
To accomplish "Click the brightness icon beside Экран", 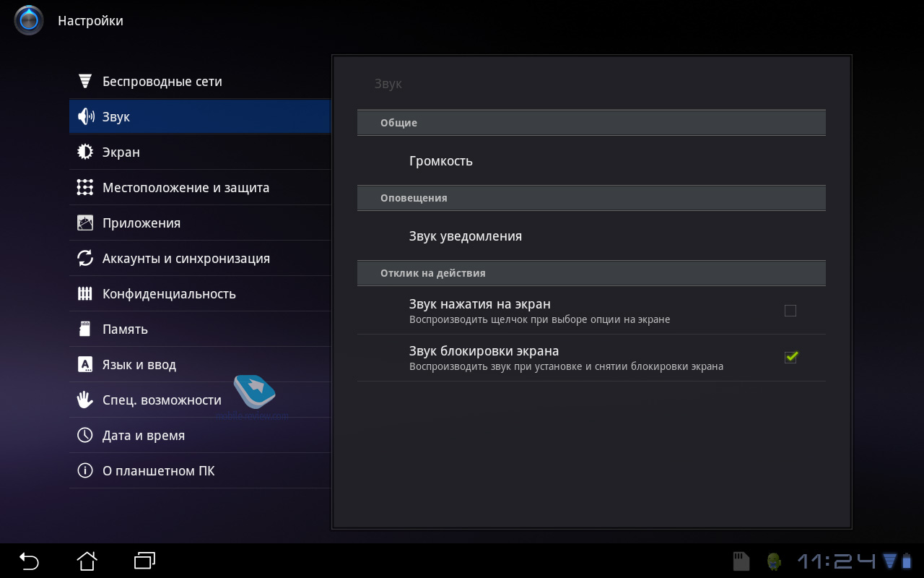I will pyautogui.click(x=85, y=152).
